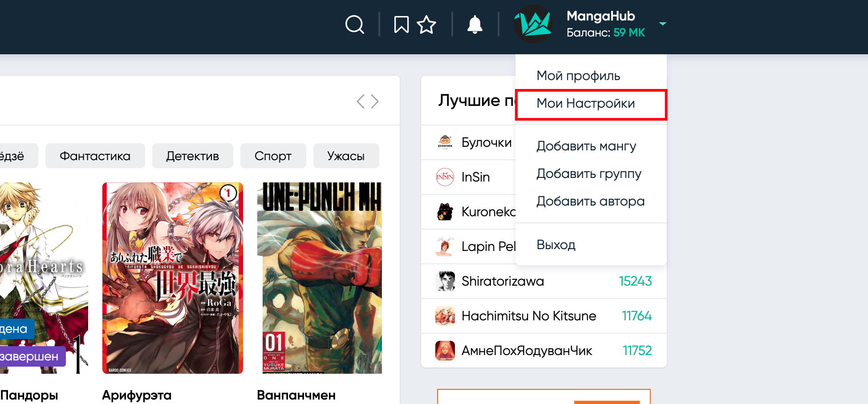Screen dimensions: 868x404
Task: Open the Булочки translator name
Action: click(487, 142)
